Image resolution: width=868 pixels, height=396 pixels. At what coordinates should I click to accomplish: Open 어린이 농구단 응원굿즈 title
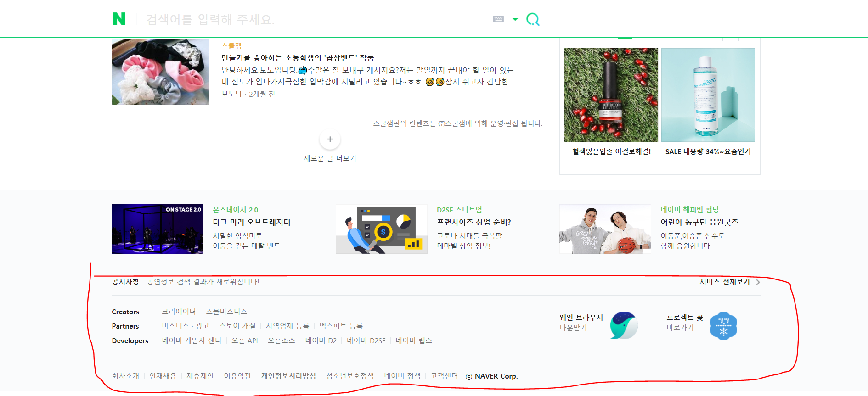click(699, 222)
